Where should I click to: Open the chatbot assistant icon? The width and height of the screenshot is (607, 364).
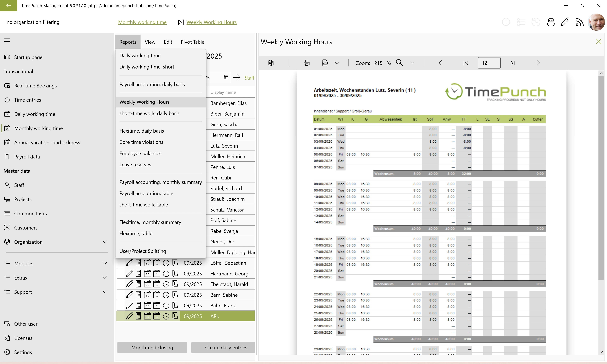[x=551, y=22]
